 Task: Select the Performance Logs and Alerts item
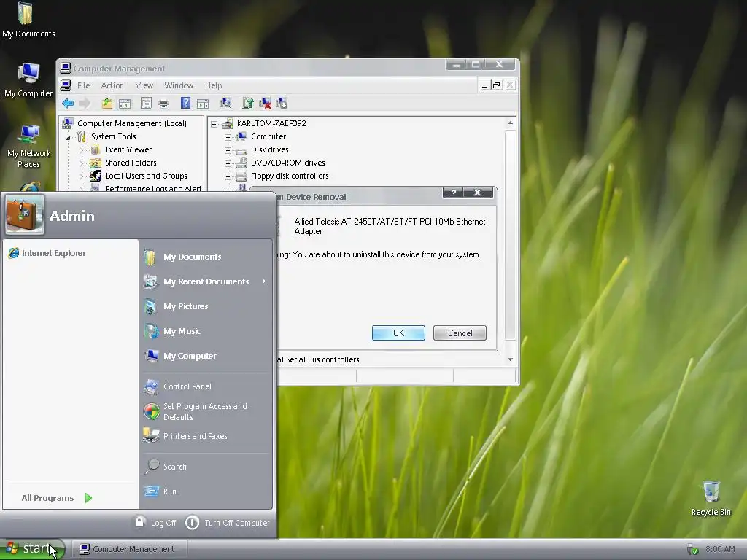pyautogui.click(x=153, y=188)
